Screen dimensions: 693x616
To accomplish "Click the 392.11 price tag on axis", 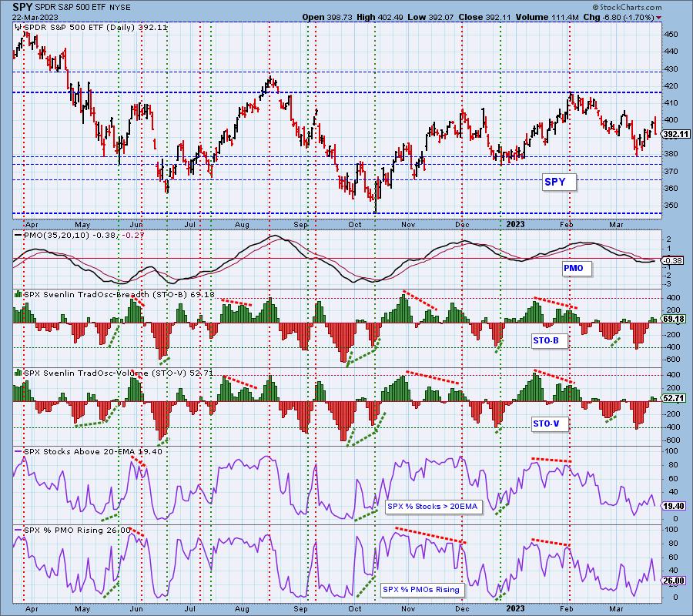I will (676, 134).
